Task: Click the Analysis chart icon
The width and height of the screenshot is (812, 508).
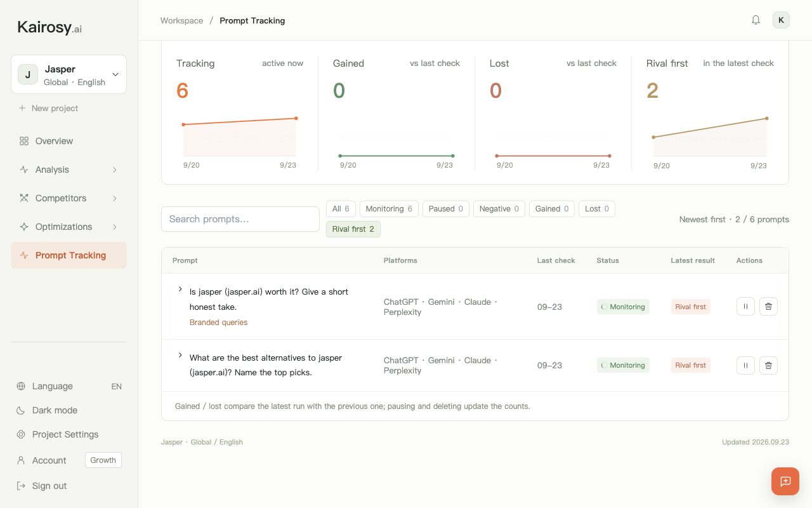Action: click(x=24, y=170)
